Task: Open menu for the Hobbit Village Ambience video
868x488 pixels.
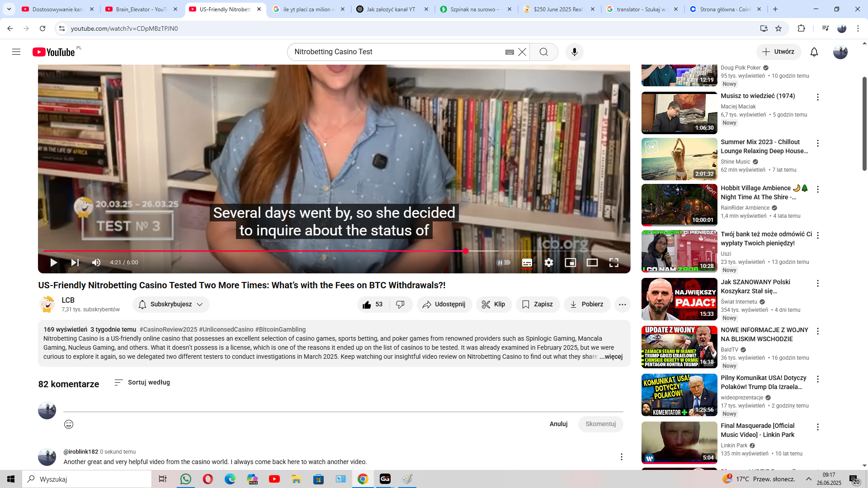Action: (818, 189)
